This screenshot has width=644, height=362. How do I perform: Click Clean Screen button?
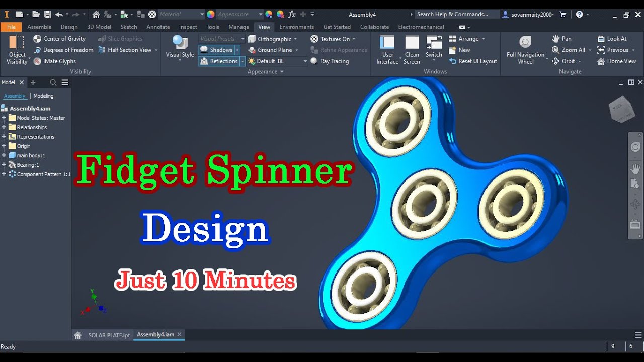(412, 50)
